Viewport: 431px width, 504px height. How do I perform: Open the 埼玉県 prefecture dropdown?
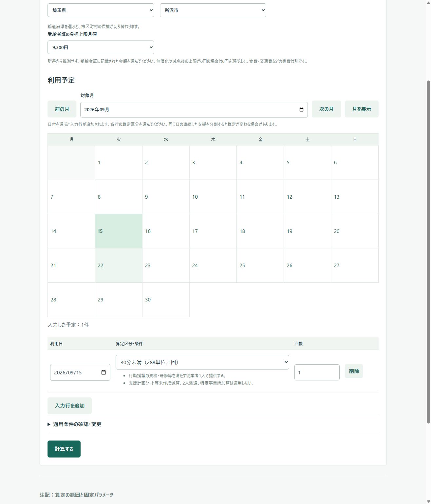[101, 10]
